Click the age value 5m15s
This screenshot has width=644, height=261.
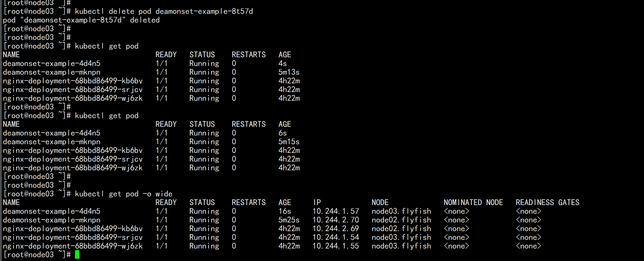click(289, 142)
